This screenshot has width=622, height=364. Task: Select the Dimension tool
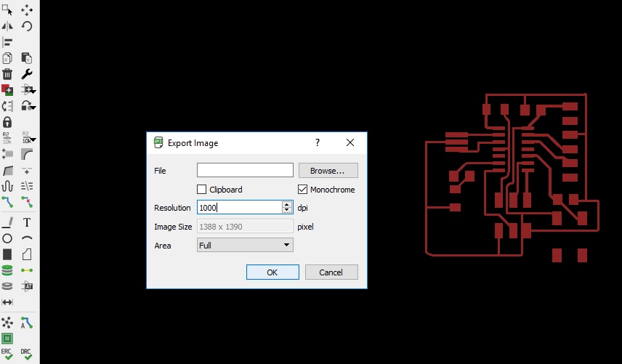7,302
